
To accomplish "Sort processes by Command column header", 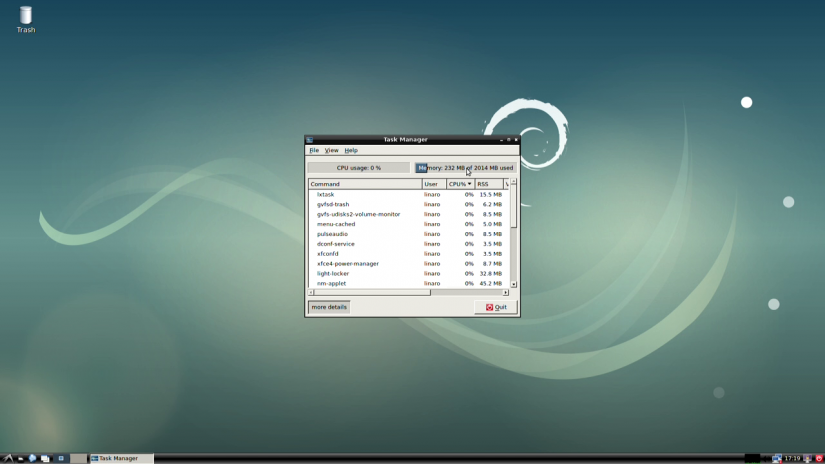I will click(365, 184).
